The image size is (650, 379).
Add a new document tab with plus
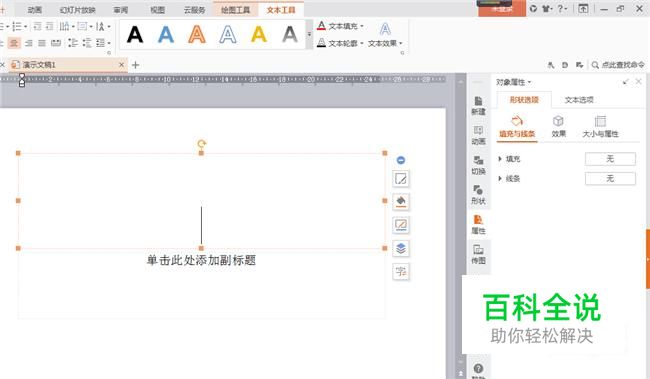point(135,65)
